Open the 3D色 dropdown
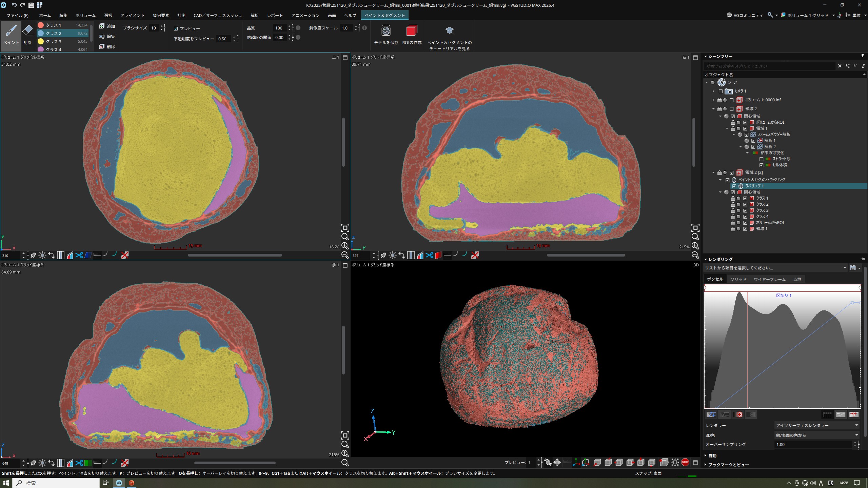Image resolution: width=868 pixels, height=488 pixels. pyautogui.click(x=817, y=435)
